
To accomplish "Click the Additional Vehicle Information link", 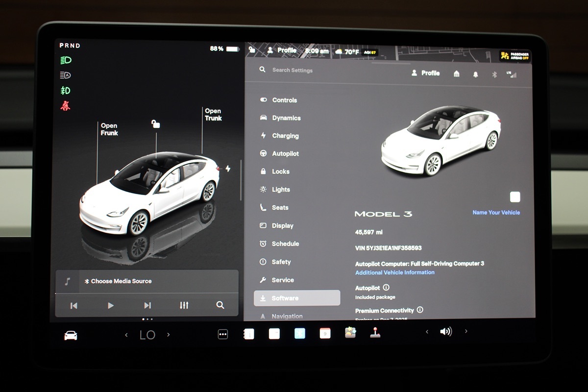I will 394,272.
